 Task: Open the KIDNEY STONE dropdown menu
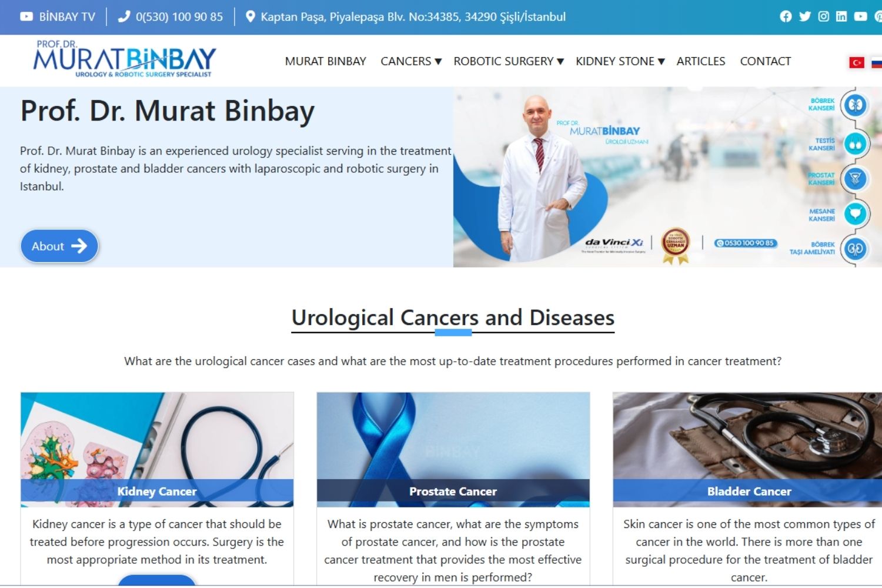pos(620,61)
